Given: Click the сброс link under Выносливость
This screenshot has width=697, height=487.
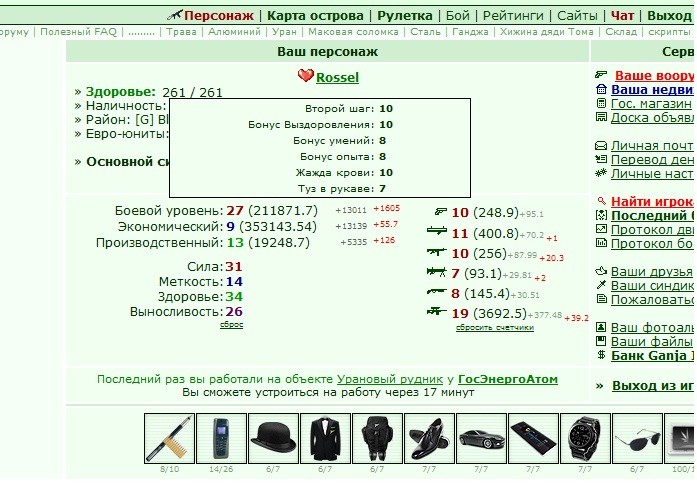Looking at the screenshot, I should [232, 324].
